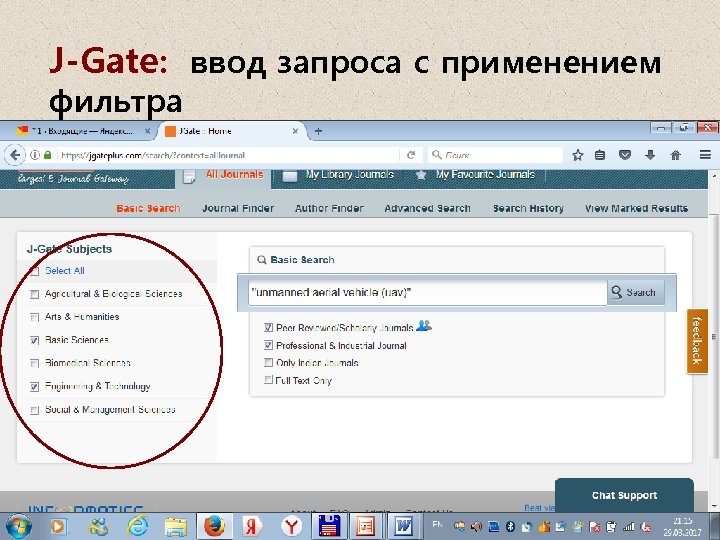The height and width of the screenshot is (540, 720).
Task: Open View Marked Results
Action: pyautogui.click(x=636, y=208)
